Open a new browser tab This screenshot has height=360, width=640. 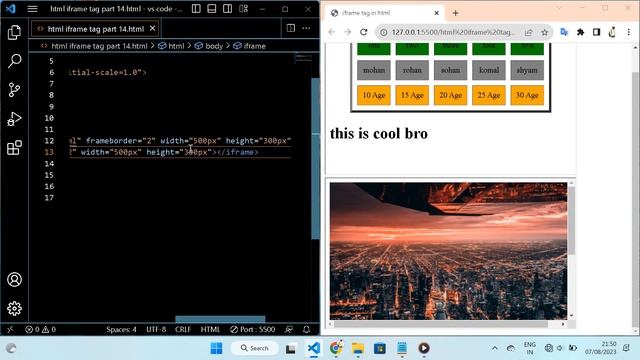456,13
